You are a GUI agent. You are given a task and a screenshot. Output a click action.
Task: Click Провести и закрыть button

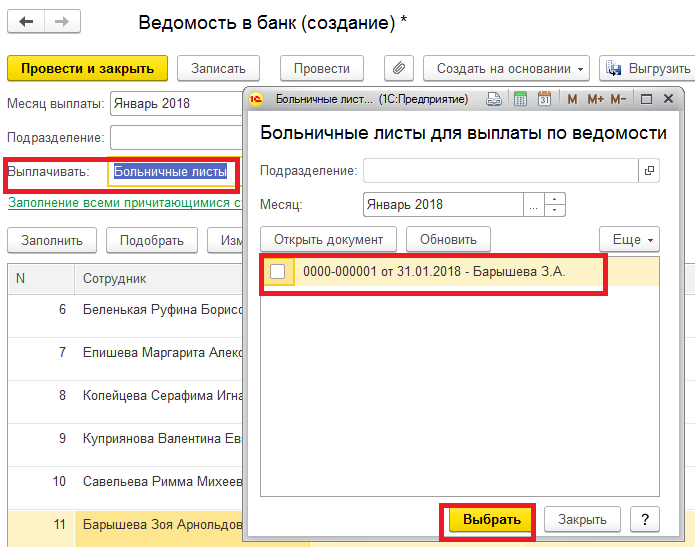87,68
